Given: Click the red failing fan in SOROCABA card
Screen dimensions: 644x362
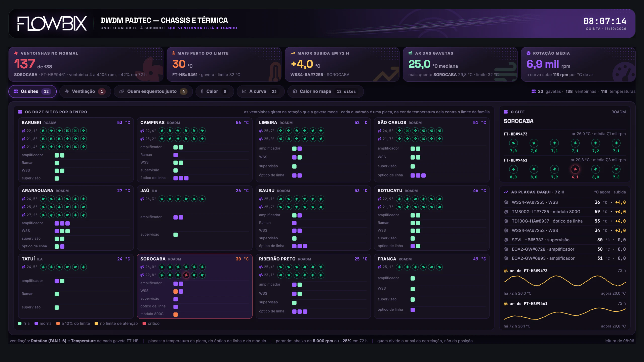Looking at the screenshot, I should 186,275.
